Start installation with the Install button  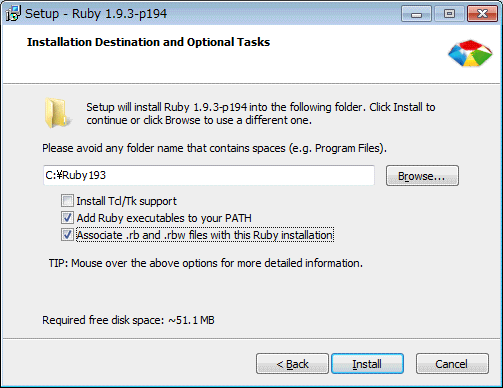pos(367,364)
